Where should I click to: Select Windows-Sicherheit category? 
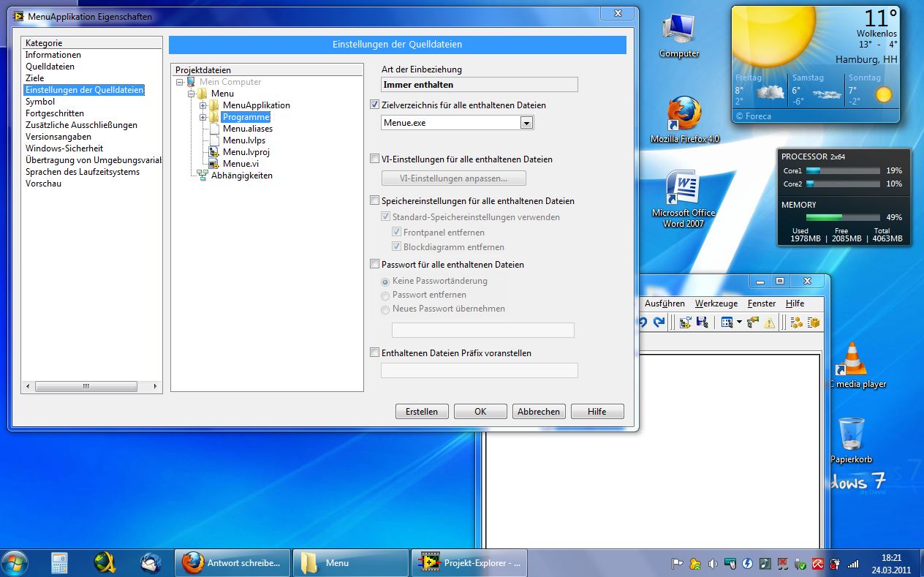tap(64, 148)
